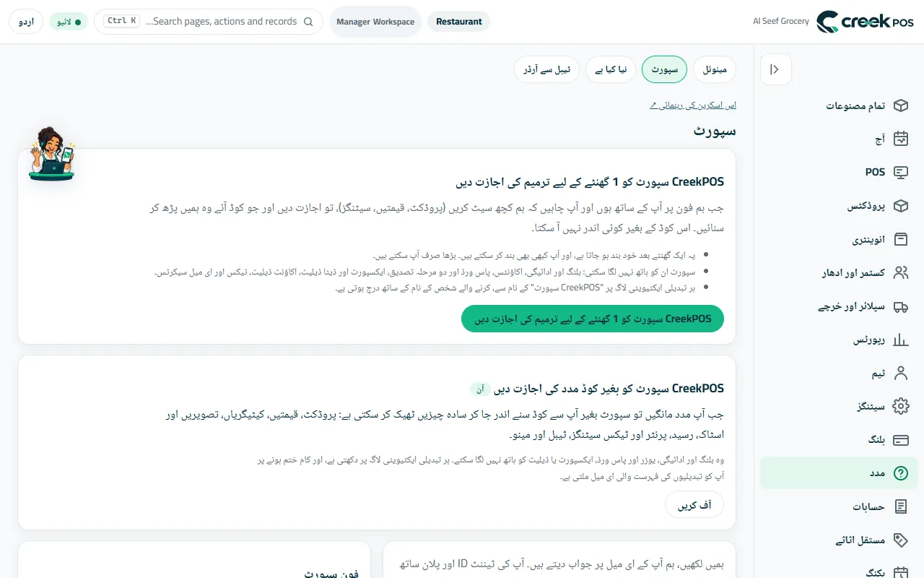Focus the search pages, actions and records field
Screen dimensions: 924x578
coord(209,22)
